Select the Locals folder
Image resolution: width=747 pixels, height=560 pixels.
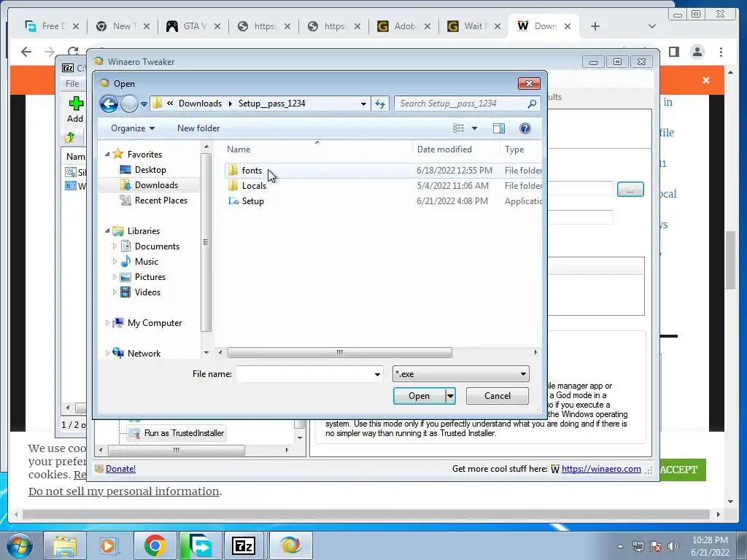(x=254, y=186)
